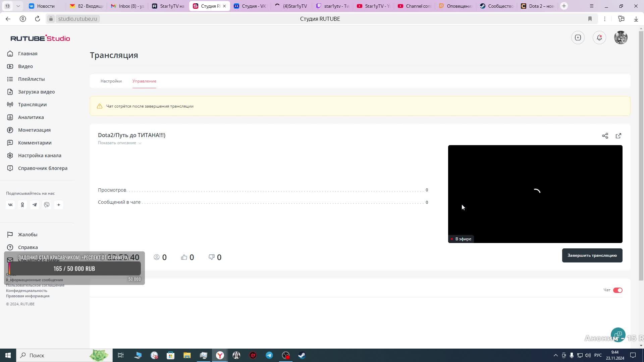Bookmark the page icon
The width and height of the screenshot is (644, 362).
pos(590,19)
